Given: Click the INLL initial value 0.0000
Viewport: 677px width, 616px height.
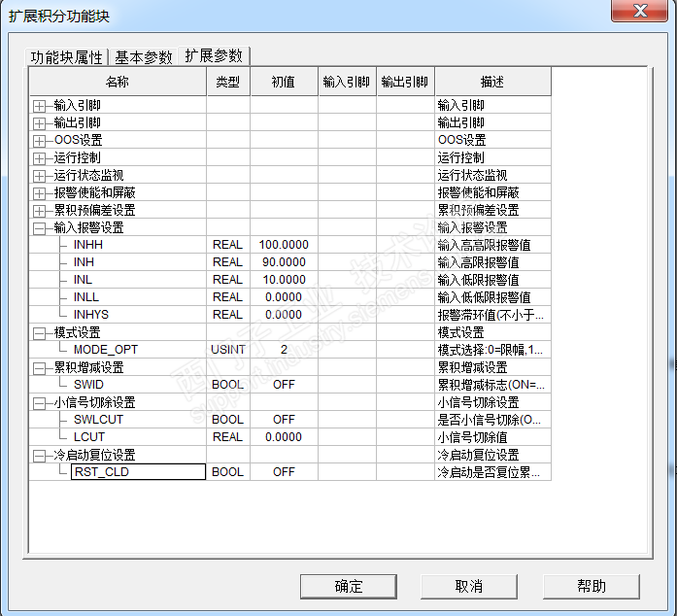Looking at the screenshot, I should point(284,297).
